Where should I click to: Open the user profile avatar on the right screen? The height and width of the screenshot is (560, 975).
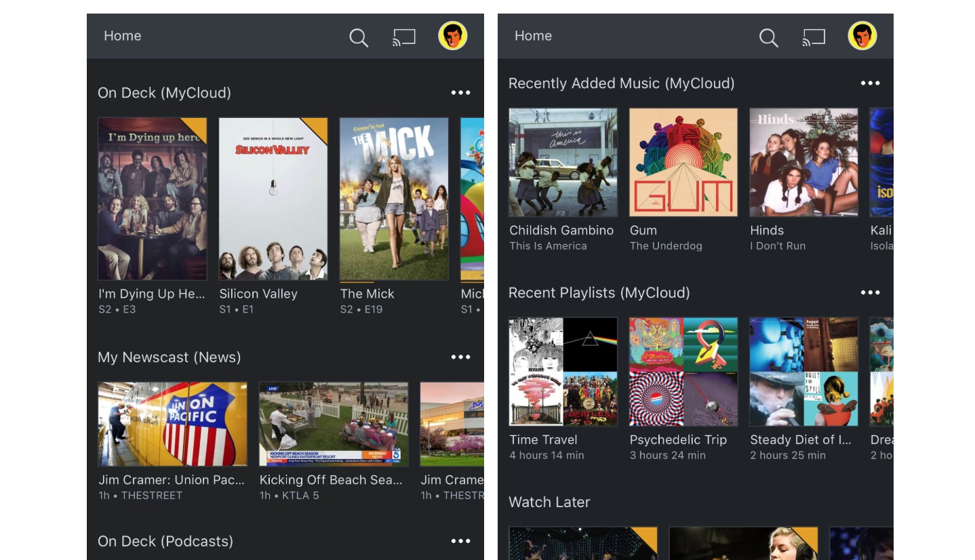[x=862, y=37]
